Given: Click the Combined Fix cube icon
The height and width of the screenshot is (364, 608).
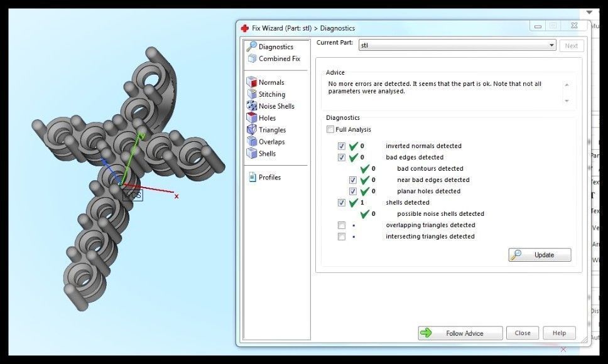Looking at the screenshot, I should [x=252, y=58].
